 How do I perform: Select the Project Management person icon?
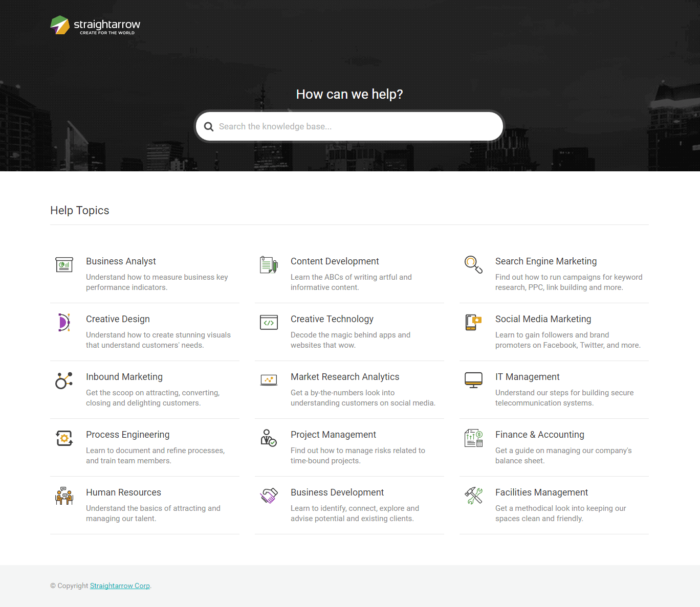click(x=269, y=438)
